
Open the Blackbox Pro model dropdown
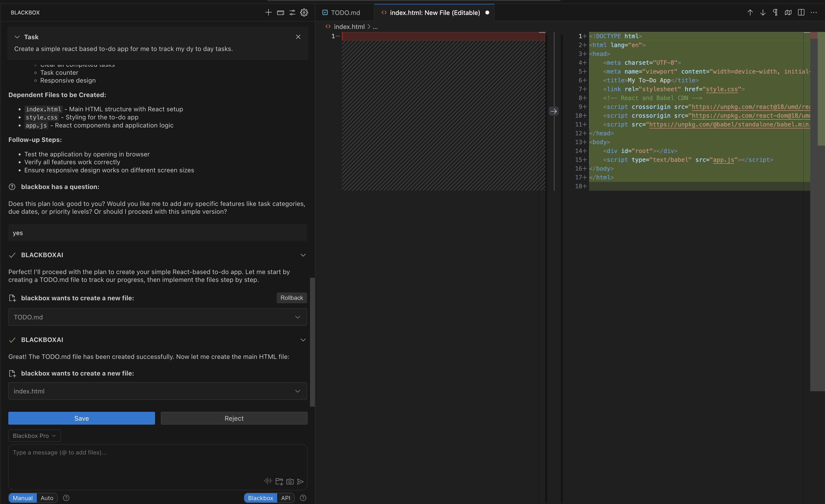coord(34,435)
